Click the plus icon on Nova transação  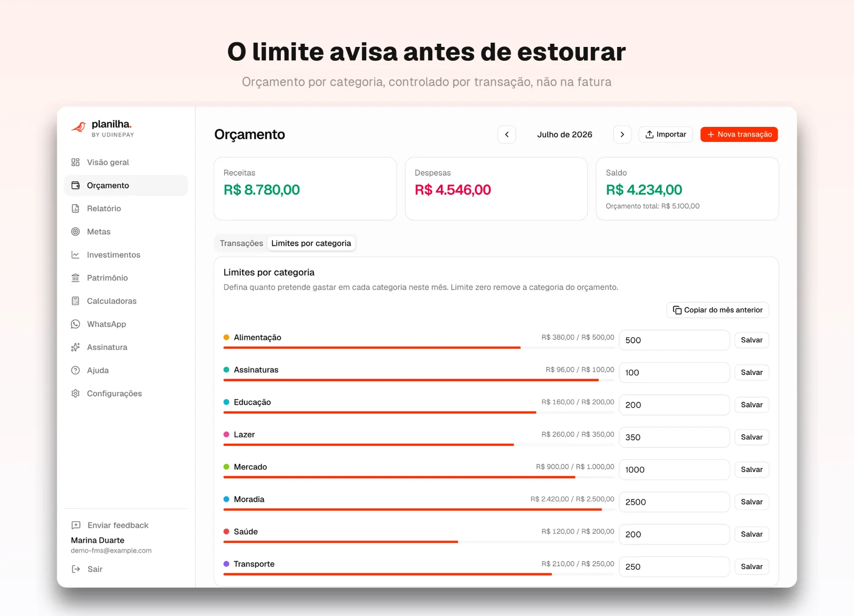pos(710,134)
